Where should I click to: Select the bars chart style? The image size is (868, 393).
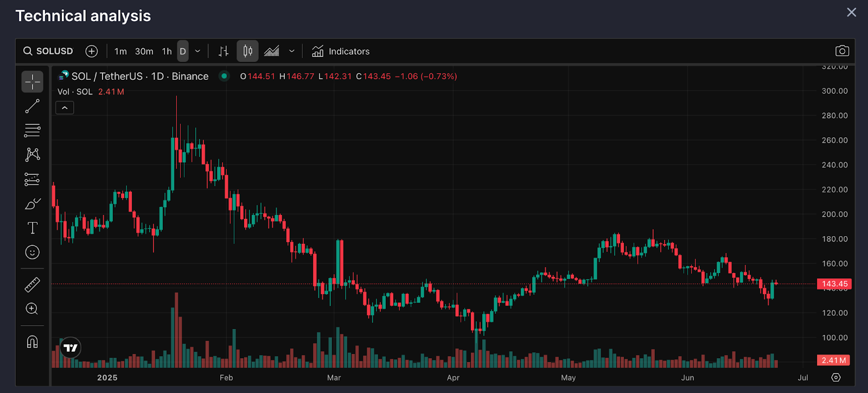click(x=224, y=51)
